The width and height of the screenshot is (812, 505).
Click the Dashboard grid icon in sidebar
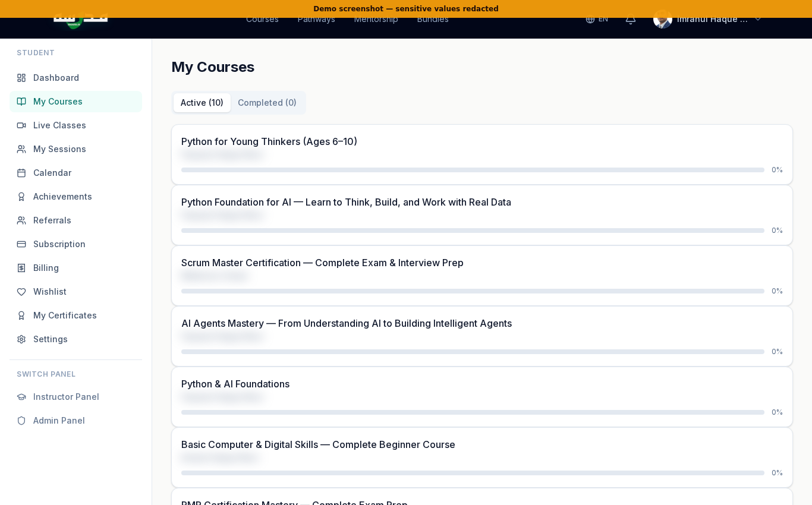(x=21, y=78)
